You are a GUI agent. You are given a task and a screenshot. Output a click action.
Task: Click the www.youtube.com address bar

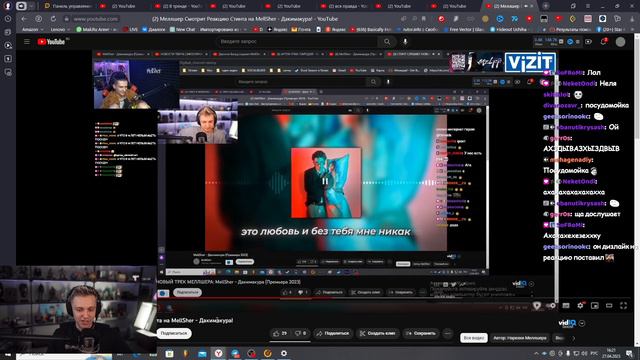click(x=96, y=19)
